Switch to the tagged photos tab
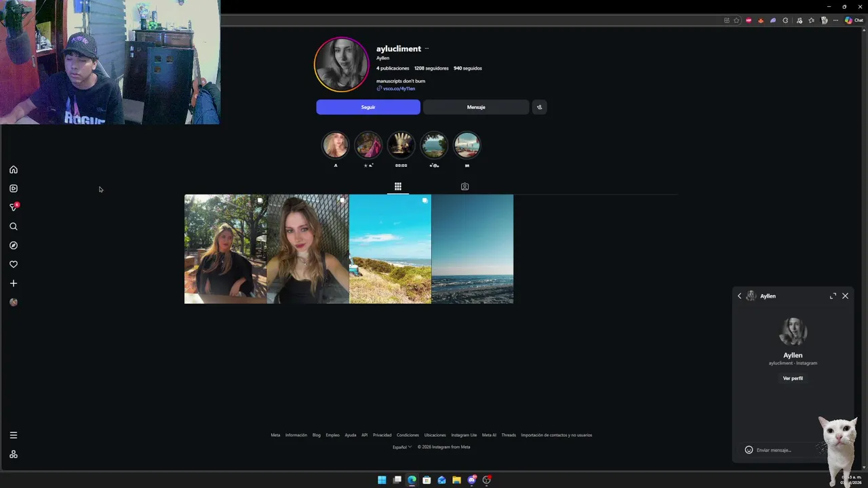Image resolution: width=868 pixels, height=488 pixels. pyautogui.click(x=465, y=186)
